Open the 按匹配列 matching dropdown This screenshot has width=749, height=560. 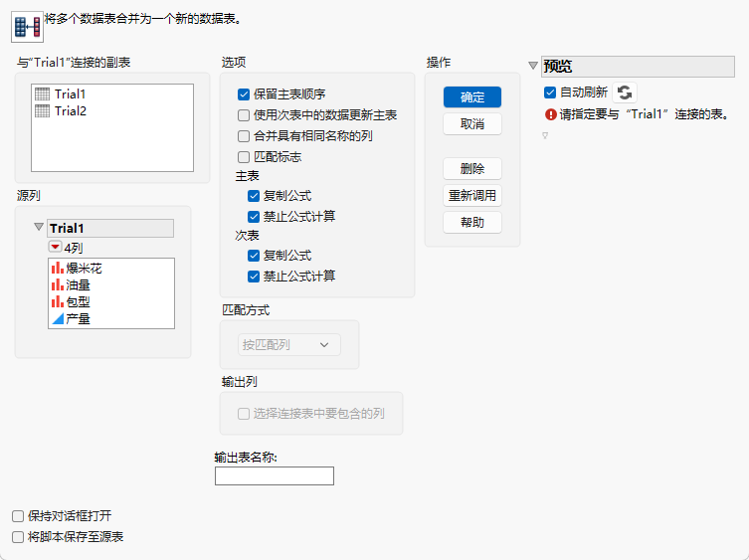click(x=289, y=344)
